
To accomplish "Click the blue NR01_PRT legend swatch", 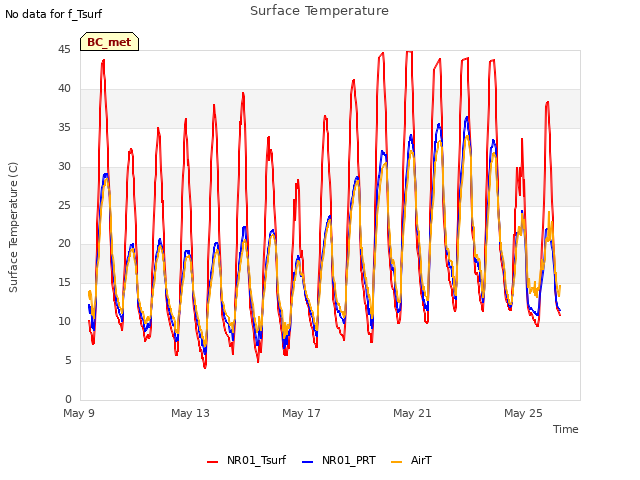I will click(307, 461).
